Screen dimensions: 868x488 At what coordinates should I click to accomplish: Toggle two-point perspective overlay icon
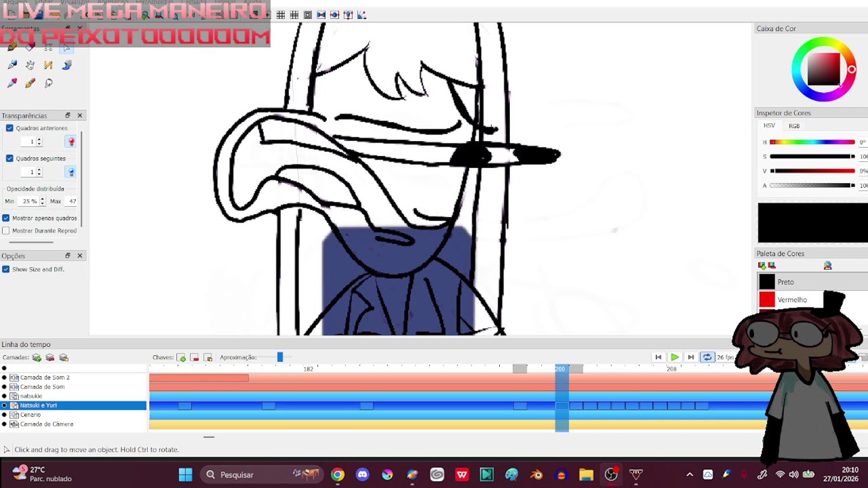click(334, 15)
